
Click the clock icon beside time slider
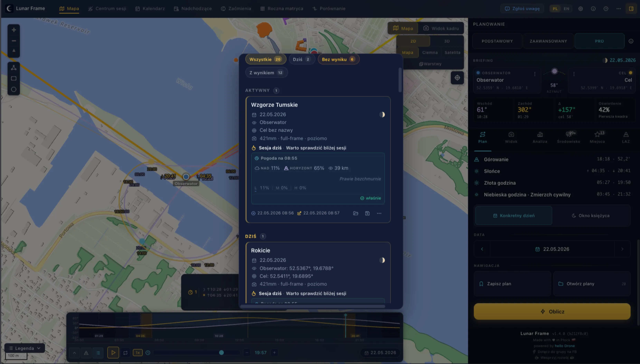[148, 353]
